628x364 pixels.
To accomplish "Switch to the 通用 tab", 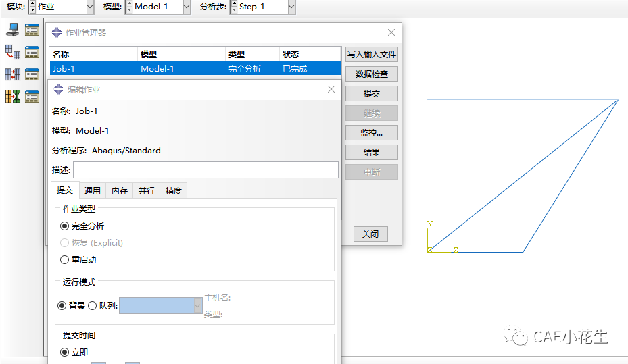I will tap(93, 191).
